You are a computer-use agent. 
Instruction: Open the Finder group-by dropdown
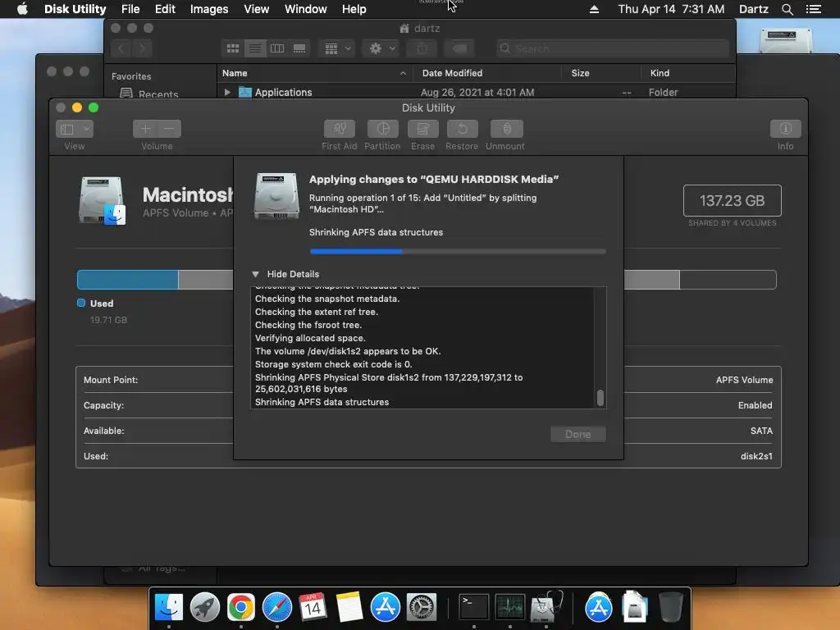coord(337,48)
